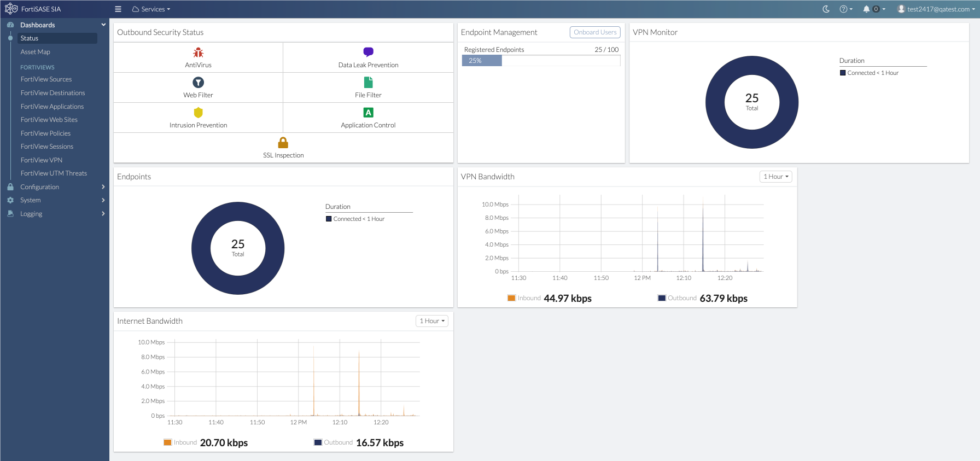The width and height of the screenshot is (980, 461).
Task: Click the Application Control icon
Action: (368, 113)
